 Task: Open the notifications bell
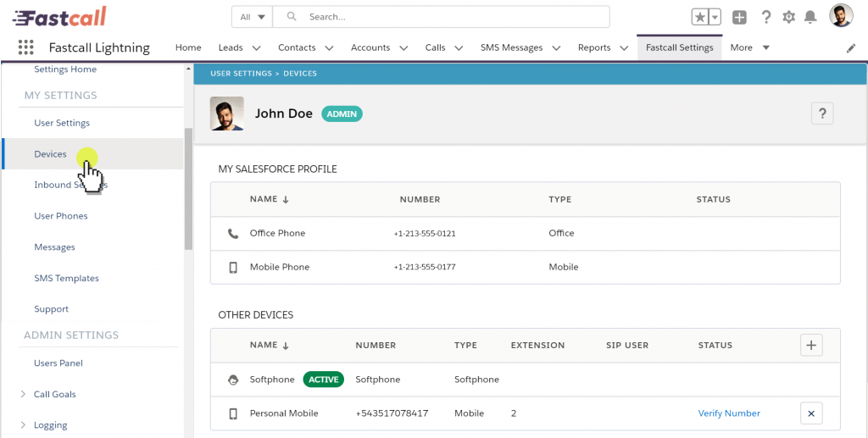point(810,17)
